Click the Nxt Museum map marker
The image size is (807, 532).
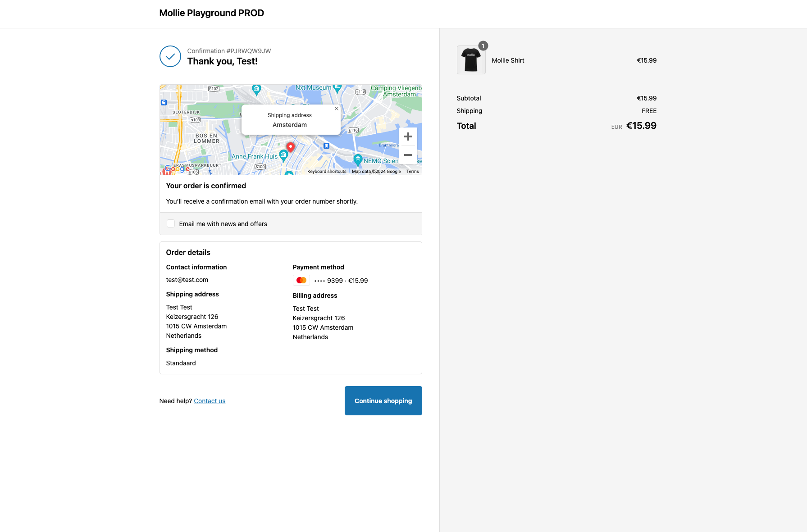click(337, 88)
